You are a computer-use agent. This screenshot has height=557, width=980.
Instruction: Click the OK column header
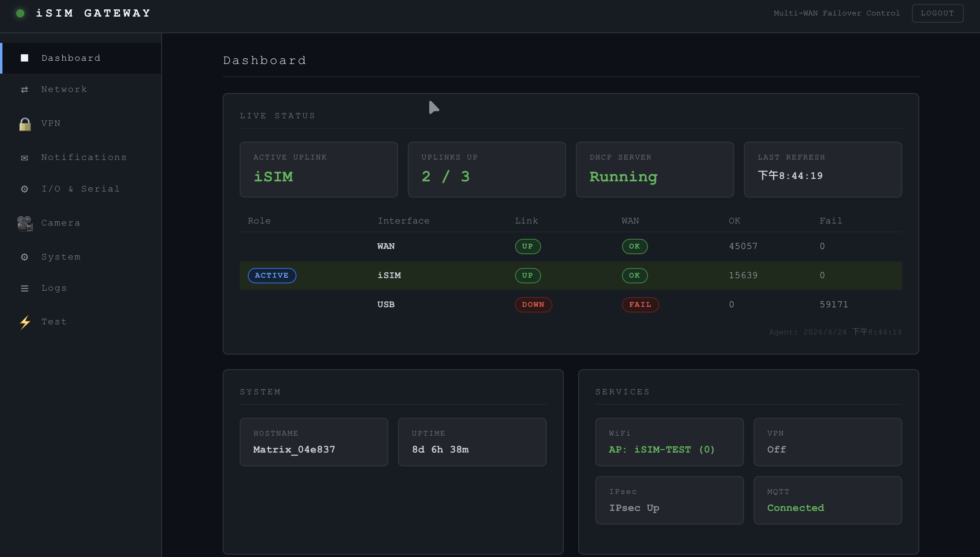[x=735, y=221]
